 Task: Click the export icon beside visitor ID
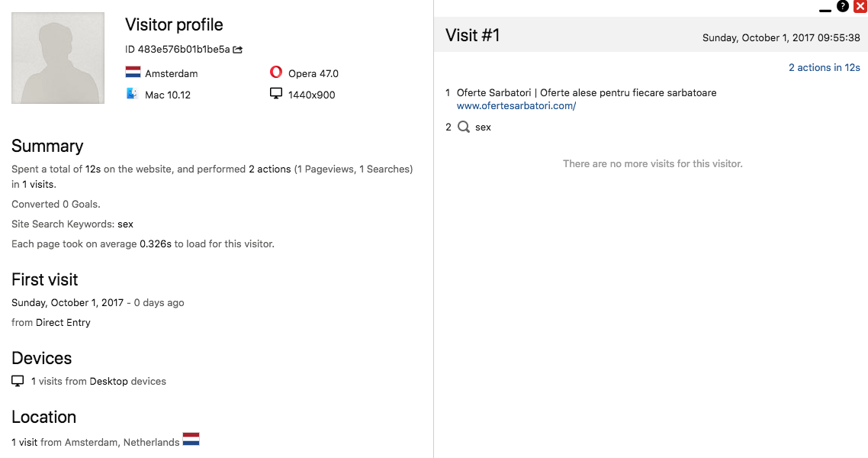[x=238, y=50]
